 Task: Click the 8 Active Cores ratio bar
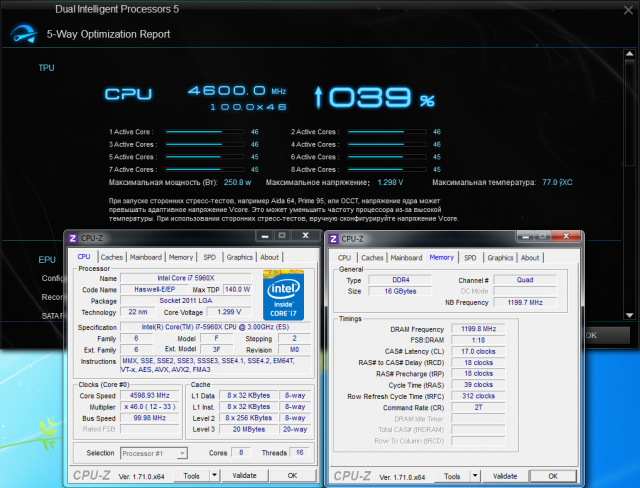coord(387,169)
